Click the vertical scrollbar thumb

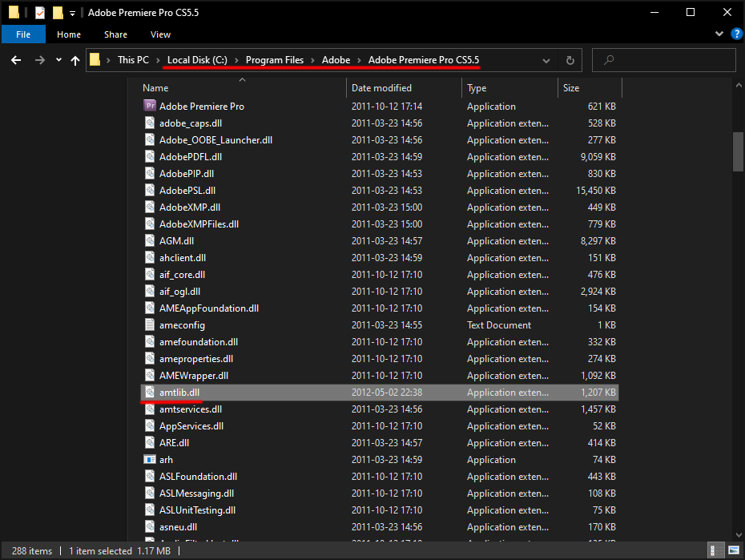pos(739,151)
